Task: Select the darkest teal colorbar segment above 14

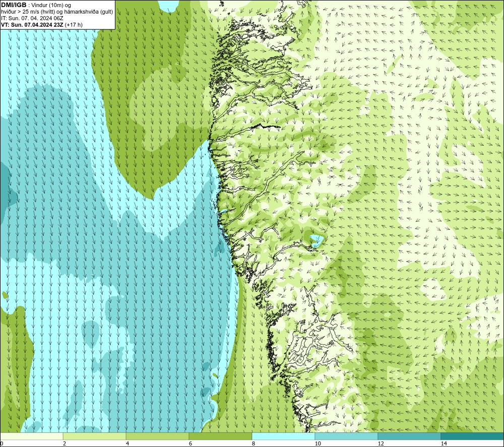Action: 472,436
